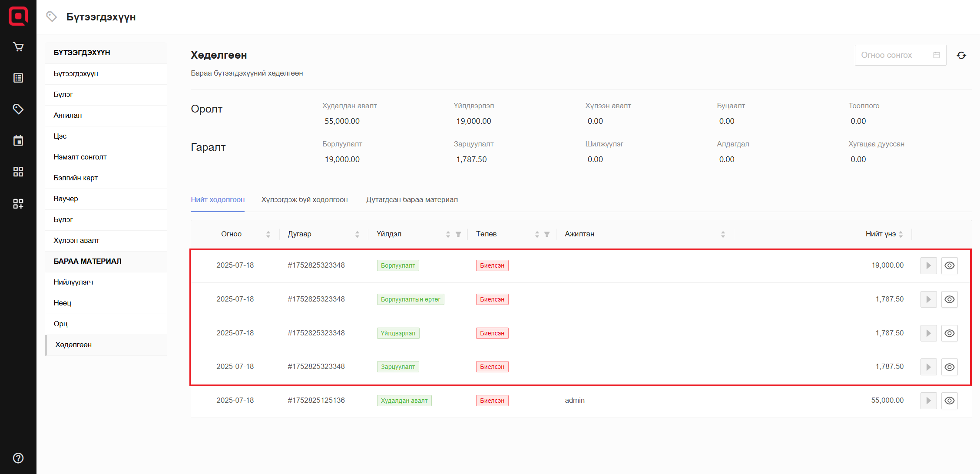Show details of the Зарцуулалт row
Image resolution: width=980 pixels, height=474 pixels.
tap(950, 367)
